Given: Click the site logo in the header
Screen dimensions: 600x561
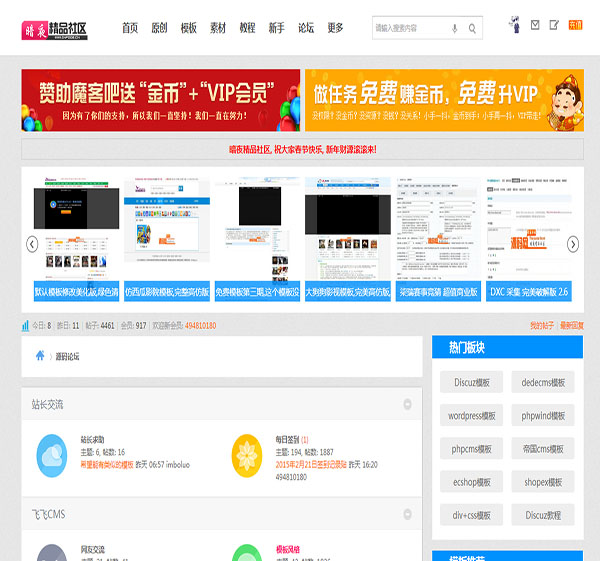Looking at the screenshot, I should point(54,30).
